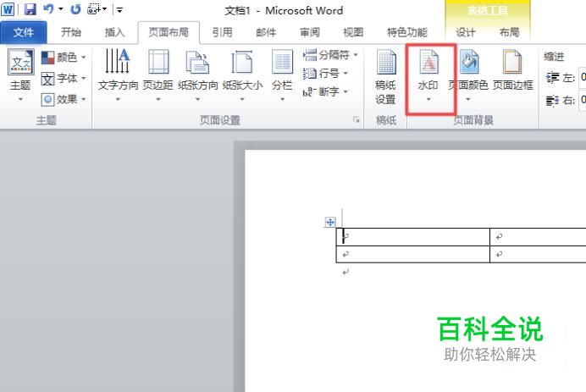Click the first row left table cell
This screenshot has height=392, width=586.
[x=413, y=237]
